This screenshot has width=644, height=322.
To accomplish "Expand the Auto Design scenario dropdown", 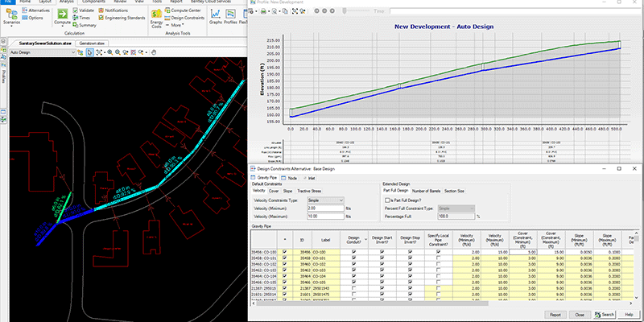I will 73,52.
